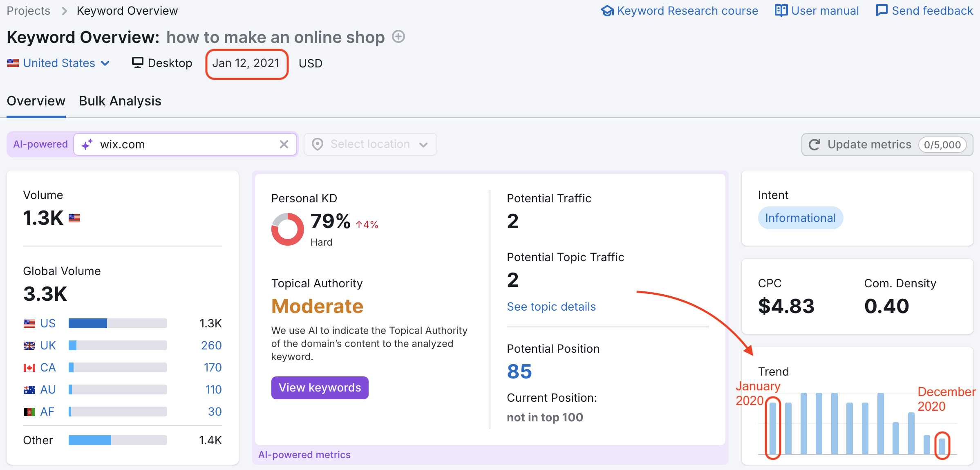Switch to the Bulk Analysis tab
980x470 pixels.
coord(120,101)
